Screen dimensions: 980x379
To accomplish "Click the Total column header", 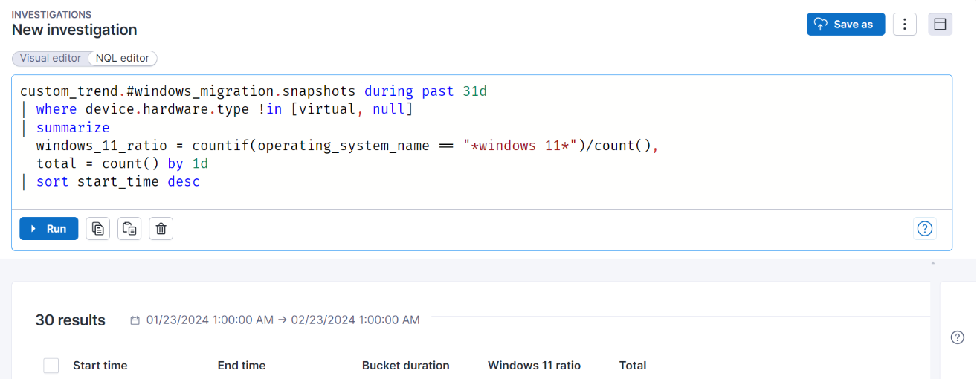I will (632, 366).
